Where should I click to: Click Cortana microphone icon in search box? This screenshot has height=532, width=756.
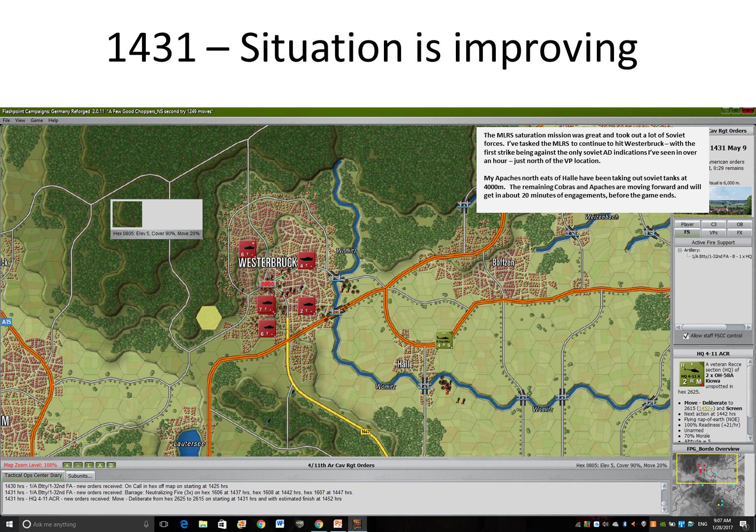coord(146,524)
